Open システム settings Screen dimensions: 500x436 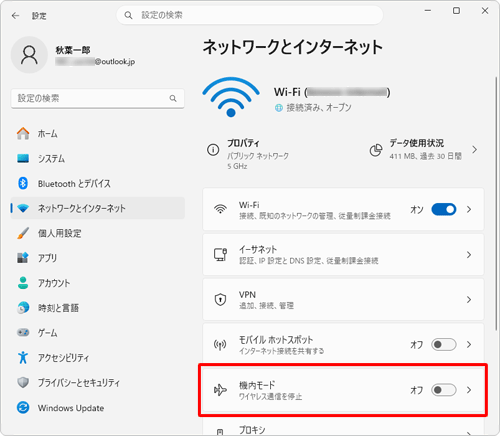[x=98, y=158]
